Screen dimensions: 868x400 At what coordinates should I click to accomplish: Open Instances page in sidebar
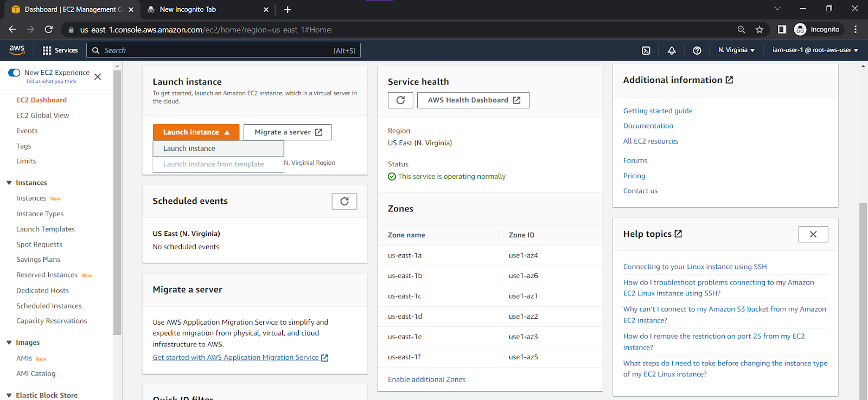pyautogui.click(x=31, y=198)
